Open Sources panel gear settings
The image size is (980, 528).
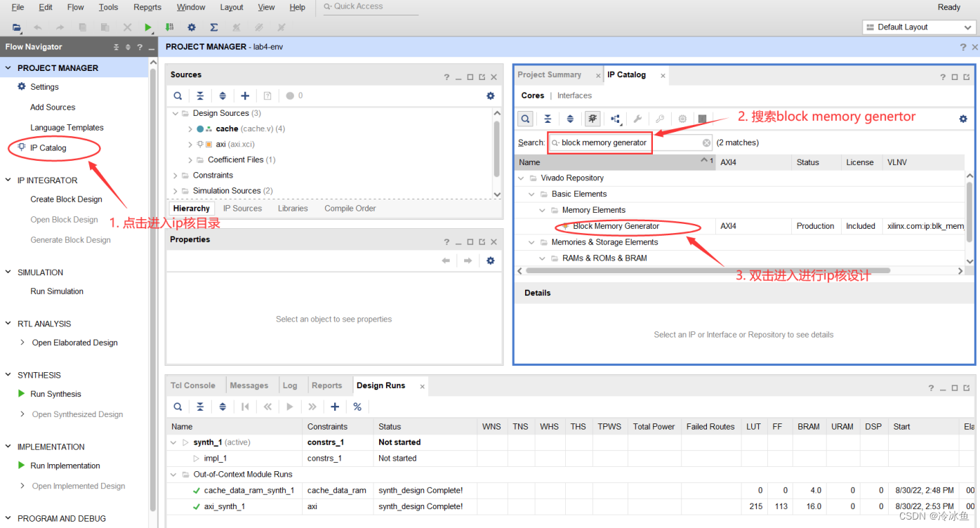pyautogui.click(x=491, y=96)
